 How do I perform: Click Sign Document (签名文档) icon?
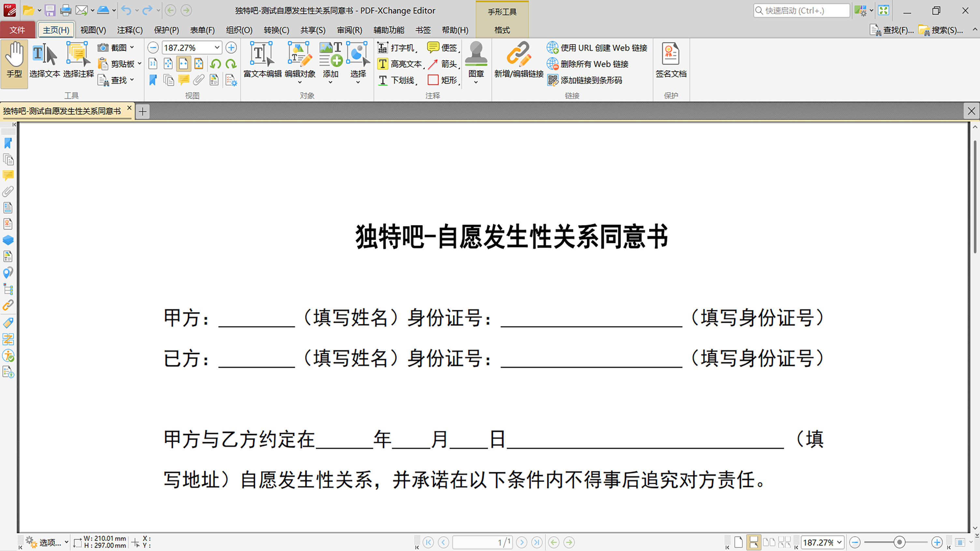point(671,60)
